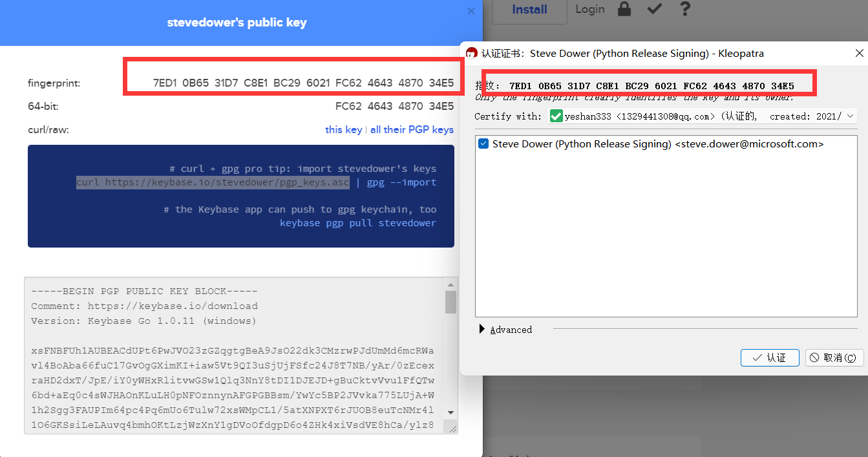Open the 'all their PGP keys' link
The height and width of the screenshot is (457, 868).
tap(412, 130)
